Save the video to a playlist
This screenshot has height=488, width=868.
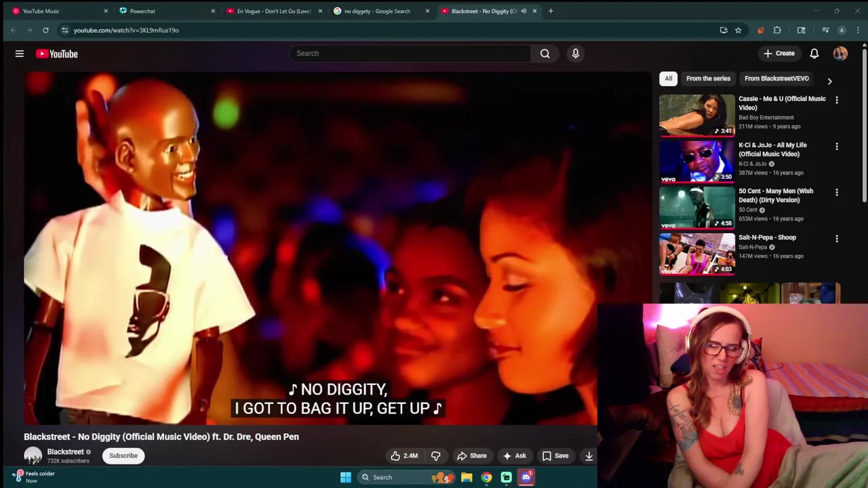[555, 456]
